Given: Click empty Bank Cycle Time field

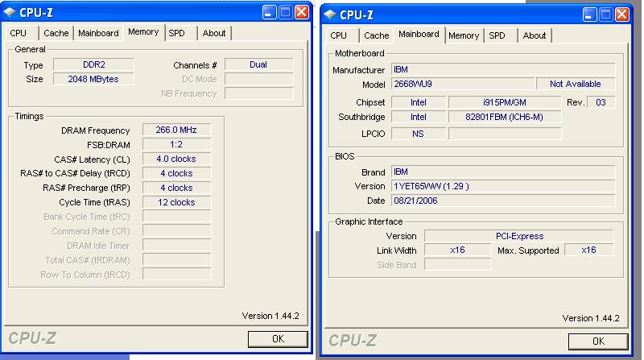Looking at the screenshot, I should (176, 217).
